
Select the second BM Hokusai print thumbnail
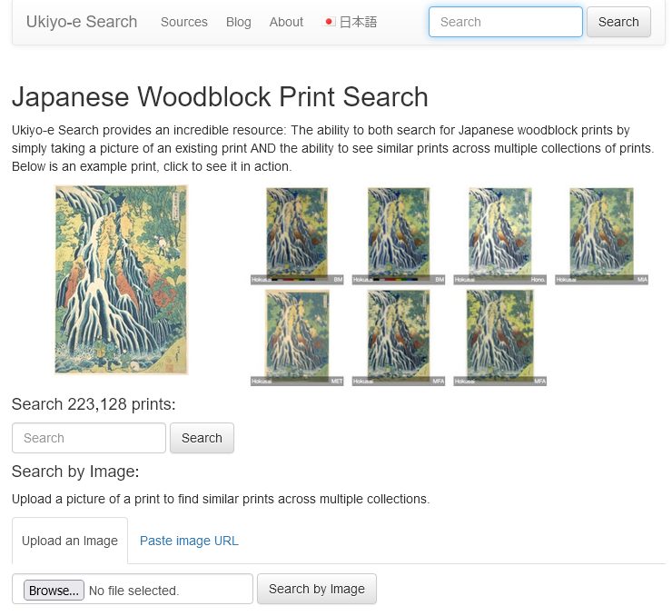point(399,234)
